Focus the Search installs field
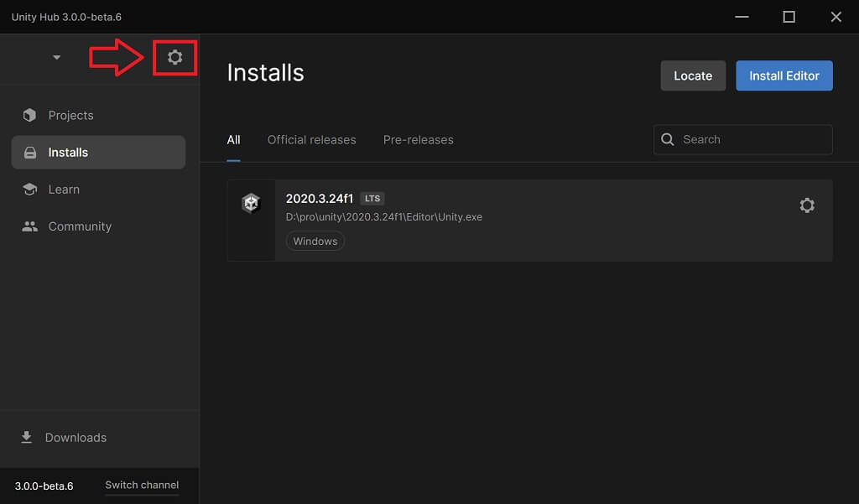 coord(743,139)
